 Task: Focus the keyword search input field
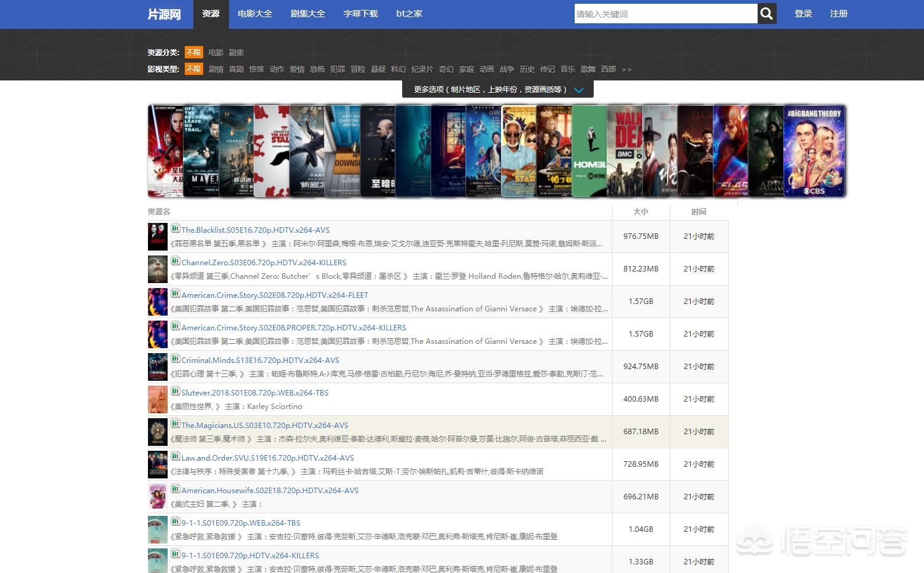click(x=666, y=14)
